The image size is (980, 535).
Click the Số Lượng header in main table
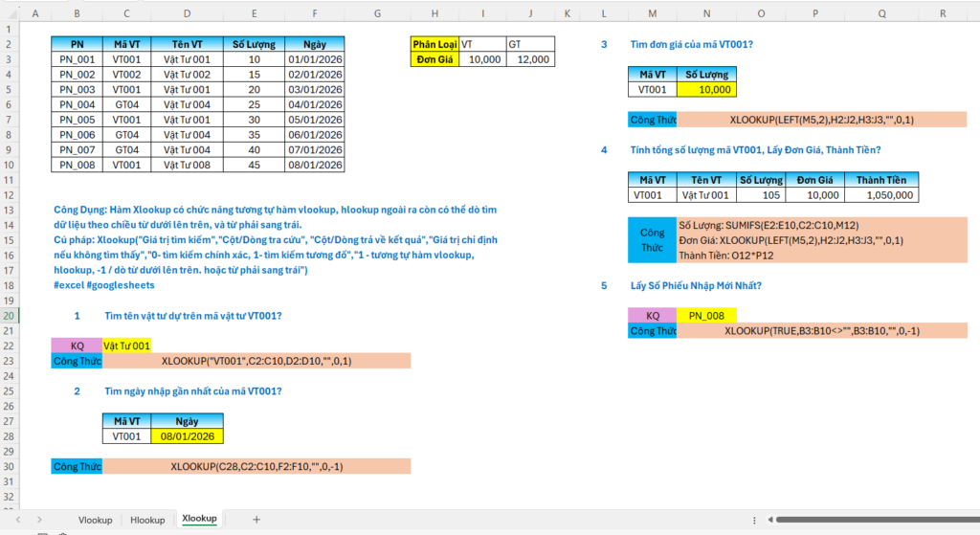pyautogui.click(x=254, y=44)
